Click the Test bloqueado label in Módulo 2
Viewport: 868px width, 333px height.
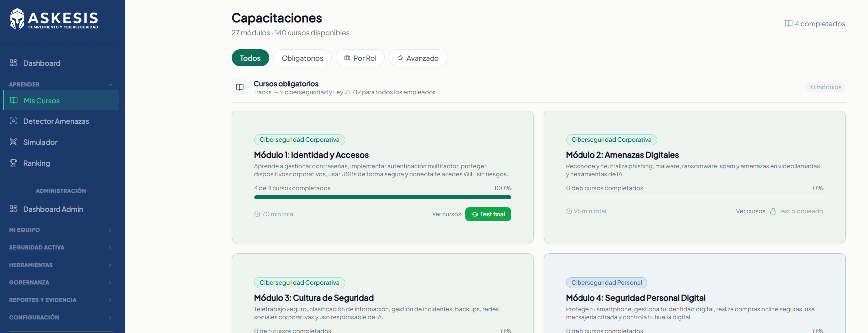pos(801,211)
